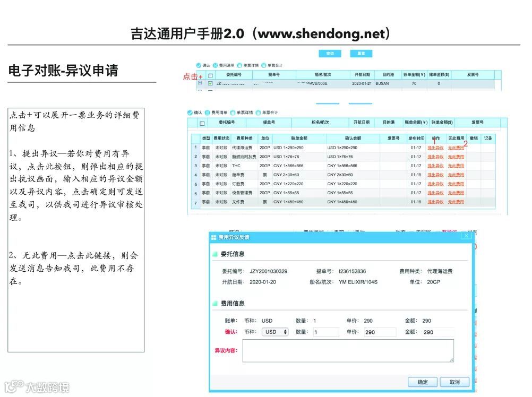Click the 委托信息 section heading

click(x=233, y=254)
